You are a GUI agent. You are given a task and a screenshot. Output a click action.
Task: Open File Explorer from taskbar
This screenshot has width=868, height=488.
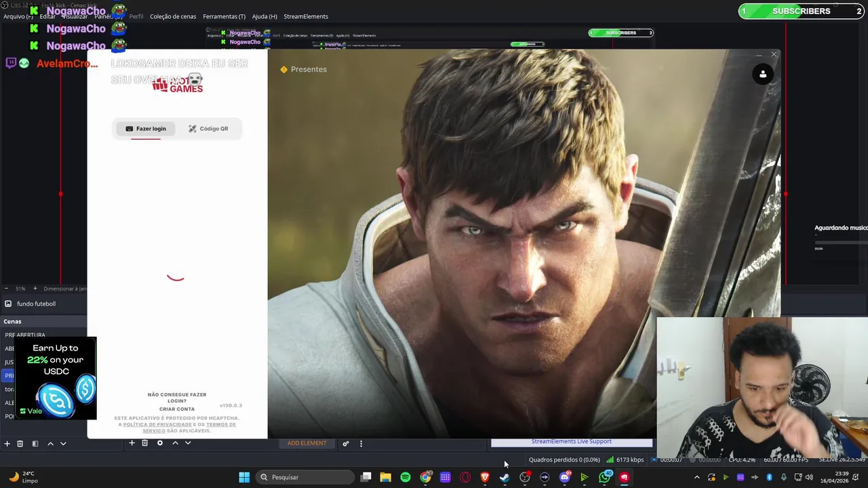385,477
